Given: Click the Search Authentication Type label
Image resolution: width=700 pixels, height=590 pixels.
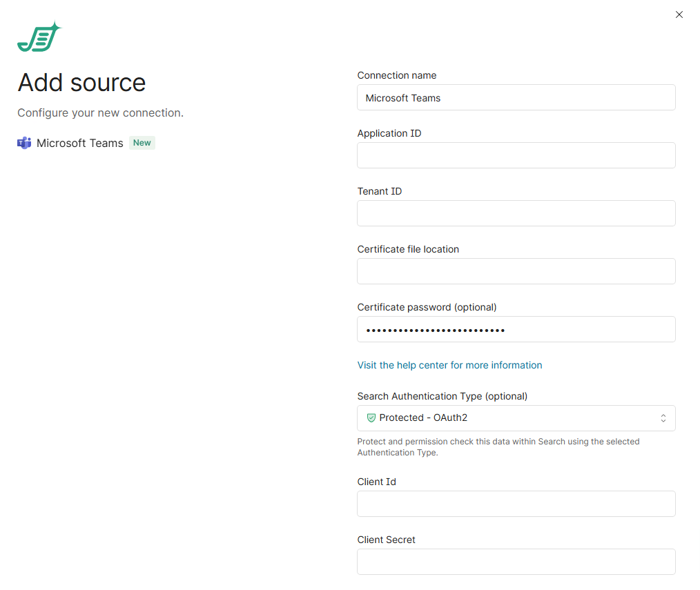Looking at the screenshot, I should (442, 396).
